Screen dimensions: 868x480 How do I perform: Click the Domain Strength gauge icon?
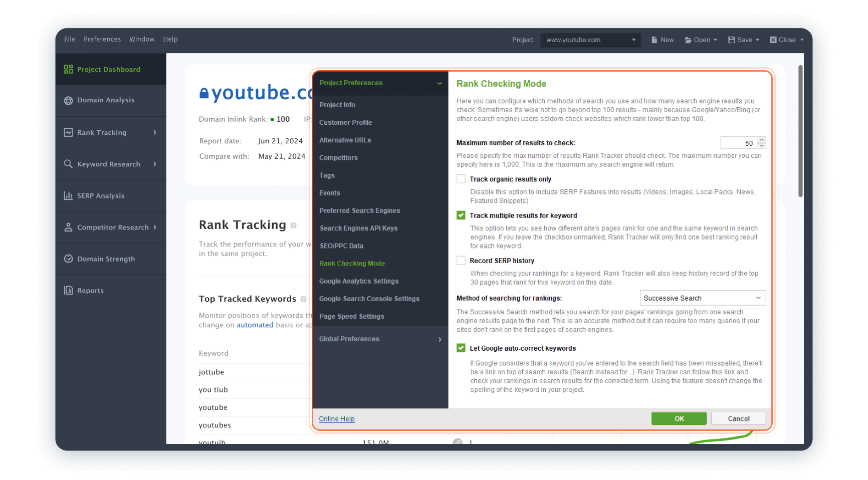tap(68, 259)
